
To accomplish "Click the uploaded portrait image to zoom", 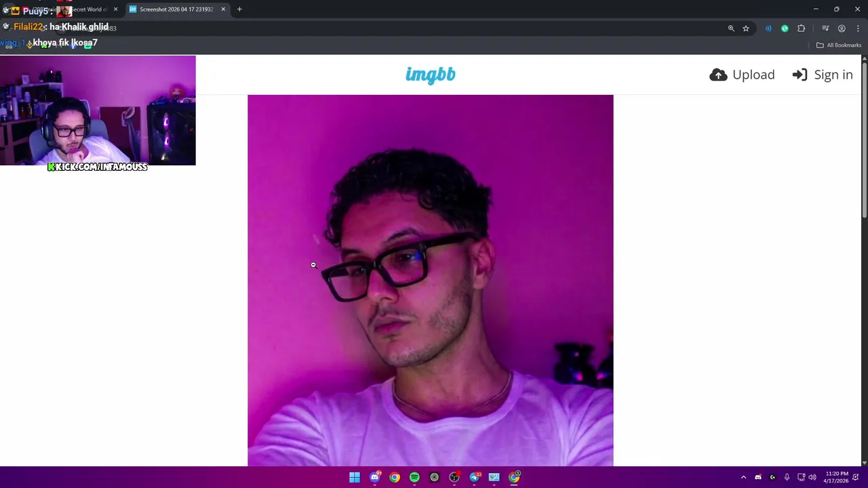I will point(431,281).
